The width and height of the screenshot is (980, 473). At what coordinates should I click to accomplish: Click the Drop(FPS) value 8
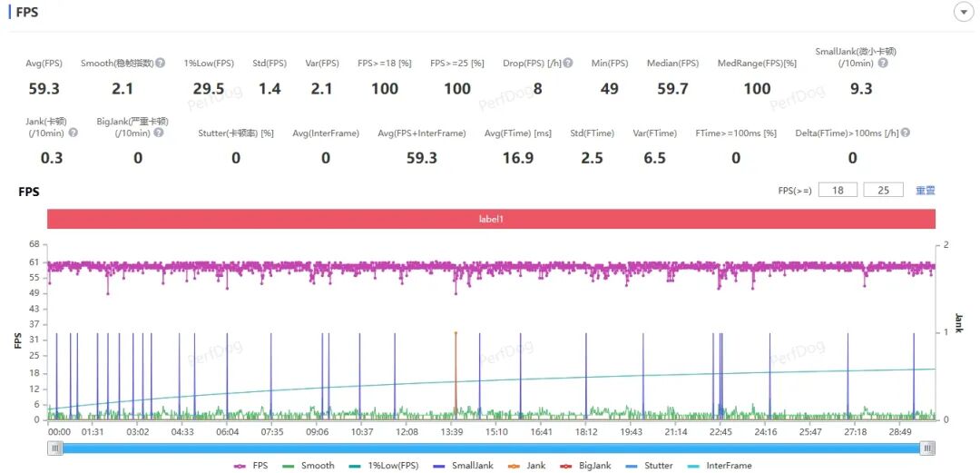(x=537, y=89)
